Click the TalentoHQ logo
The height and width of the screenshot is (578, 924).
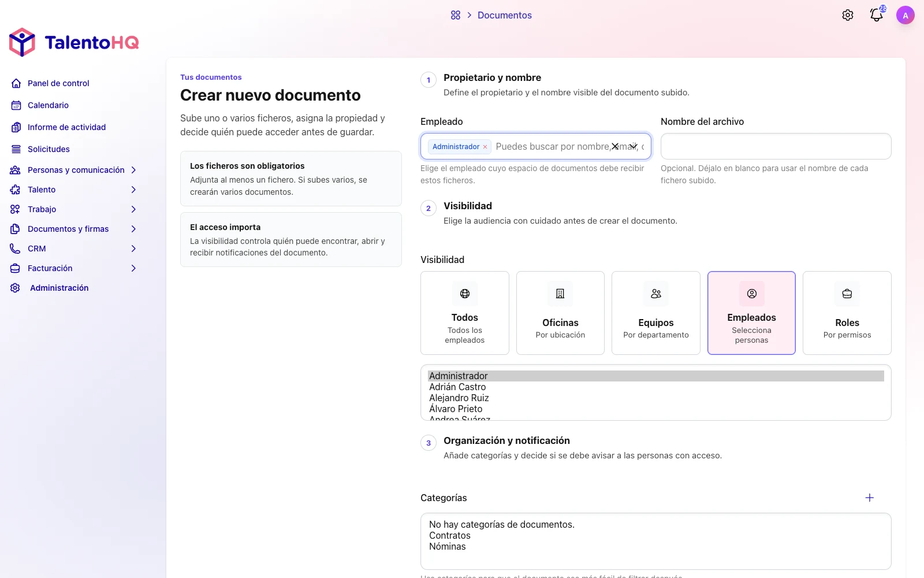tap(74, 42)
